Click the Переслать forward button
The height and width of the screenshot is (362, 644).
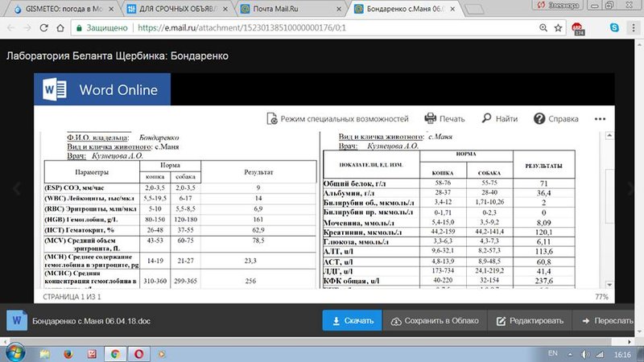[608, 320]
